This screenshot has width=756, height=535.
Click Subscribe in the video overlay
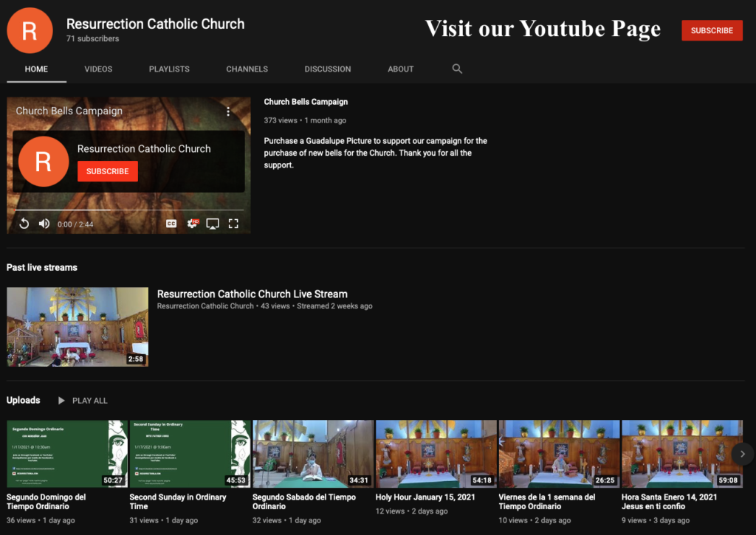point(108,171)
